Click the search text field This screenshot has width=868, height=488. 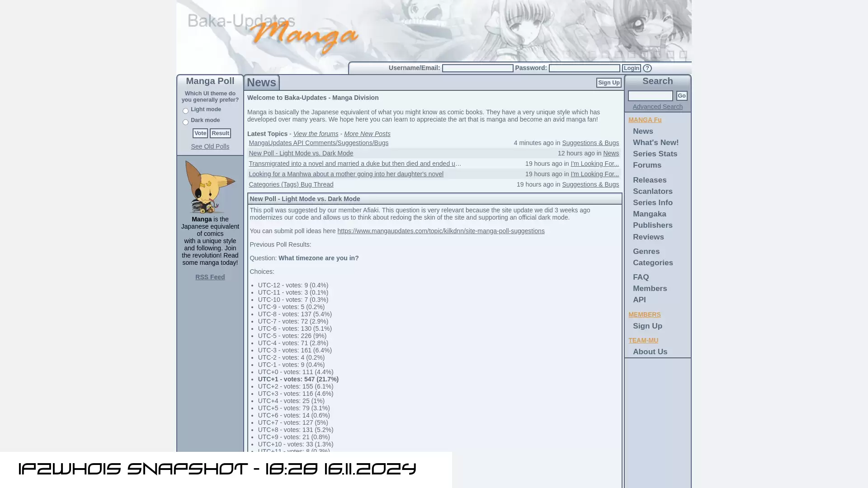coord(650,96)
